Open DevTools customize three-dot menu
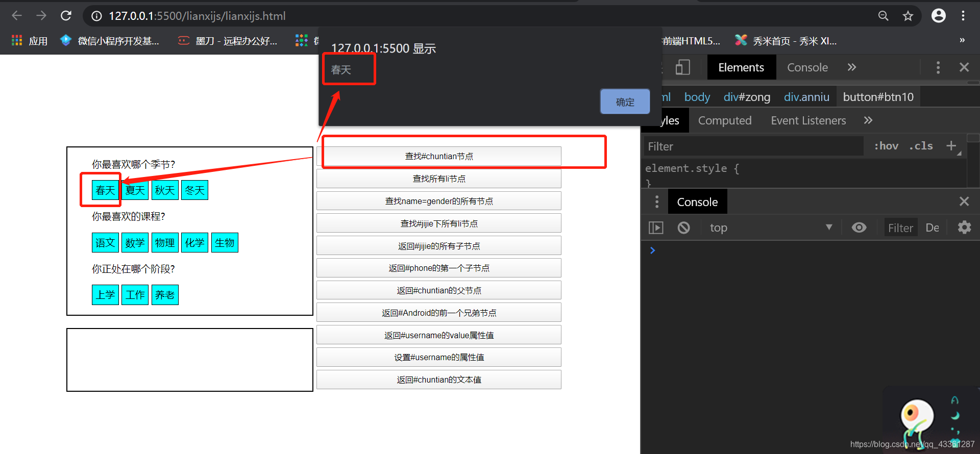980x454 pixels. pos(938,67)
